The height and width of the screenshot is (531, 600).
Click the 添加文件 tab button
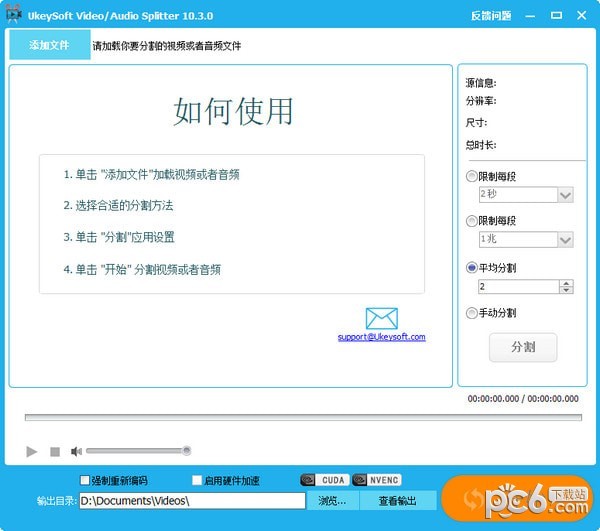49,45
